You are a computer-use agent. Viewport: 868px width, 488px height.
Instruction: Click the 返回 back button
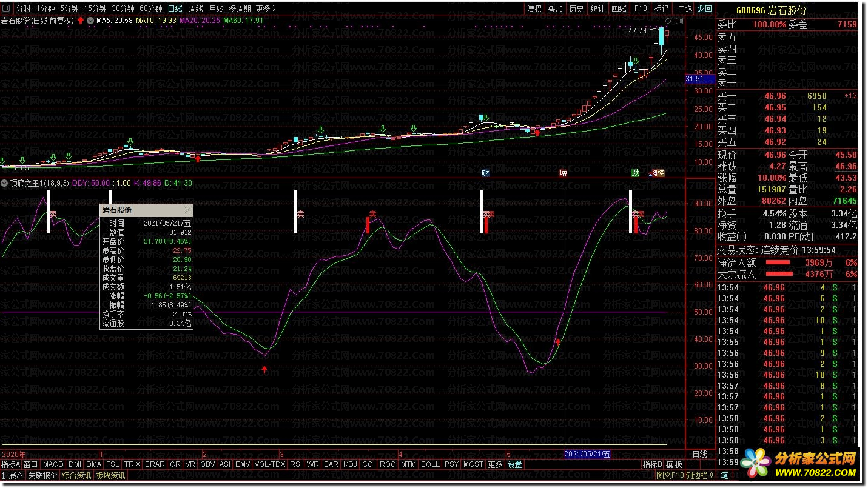pyautogui.click(x=704, y=9)
